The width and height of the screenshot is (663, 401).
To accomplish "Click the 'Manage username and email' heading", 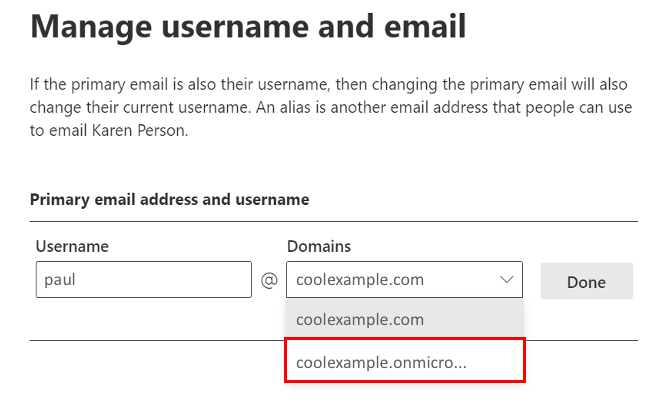I will point(248,27).
